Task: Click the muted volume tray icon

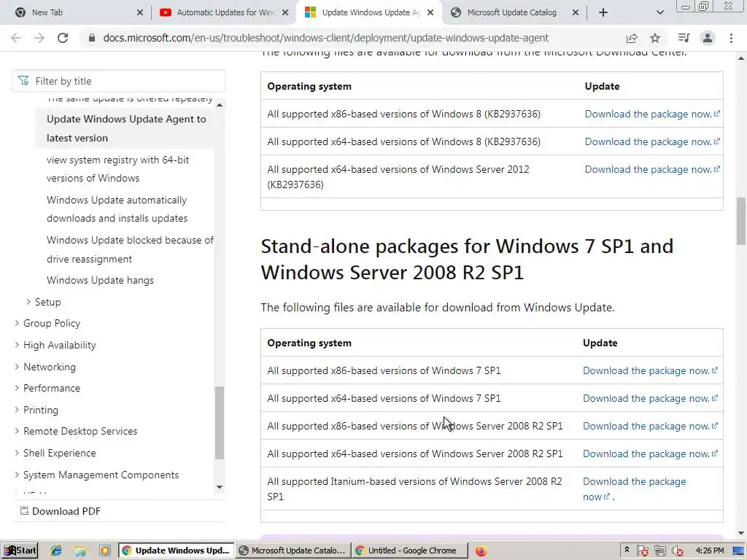Action: (678, 551)
